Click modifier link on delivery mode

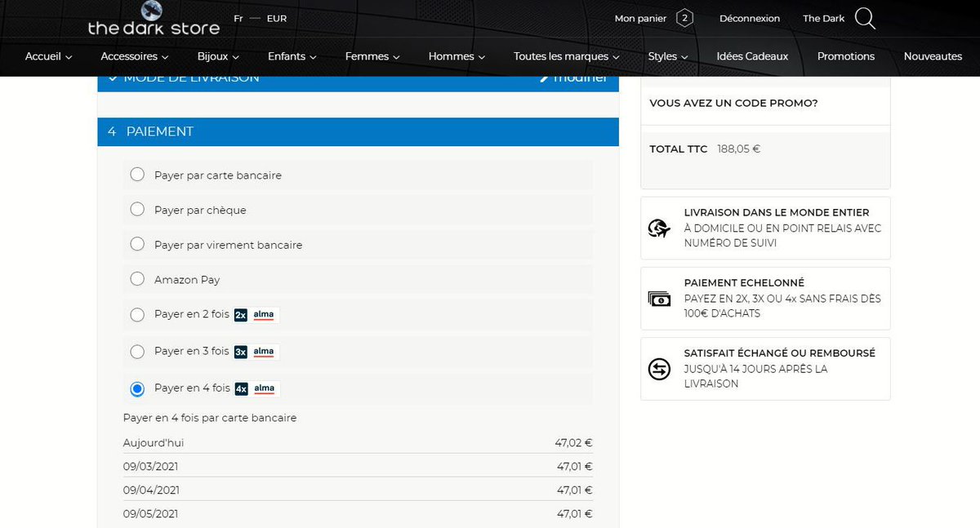click(x=574, y=79)
